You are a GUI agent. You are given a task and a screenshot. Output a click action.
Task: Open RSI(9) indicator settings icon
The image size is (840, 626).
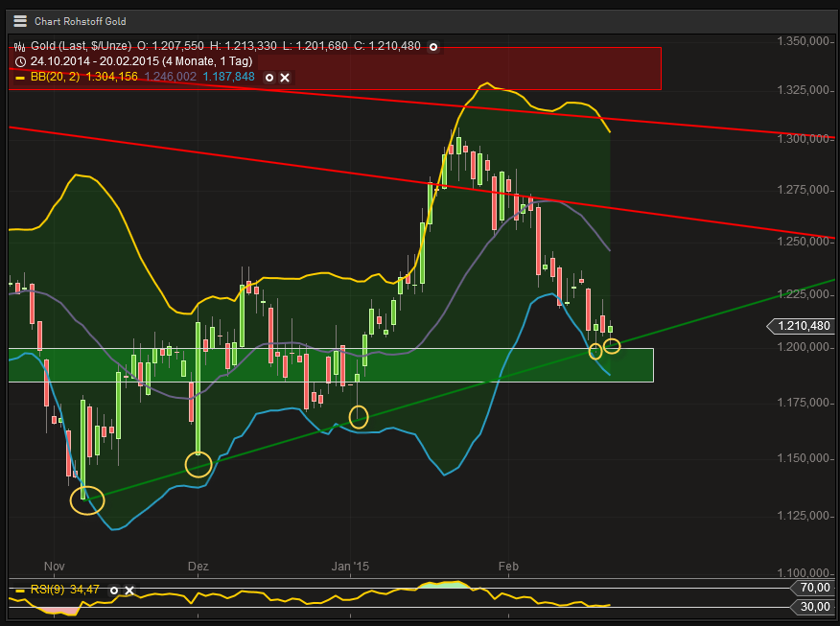point(114,591)
